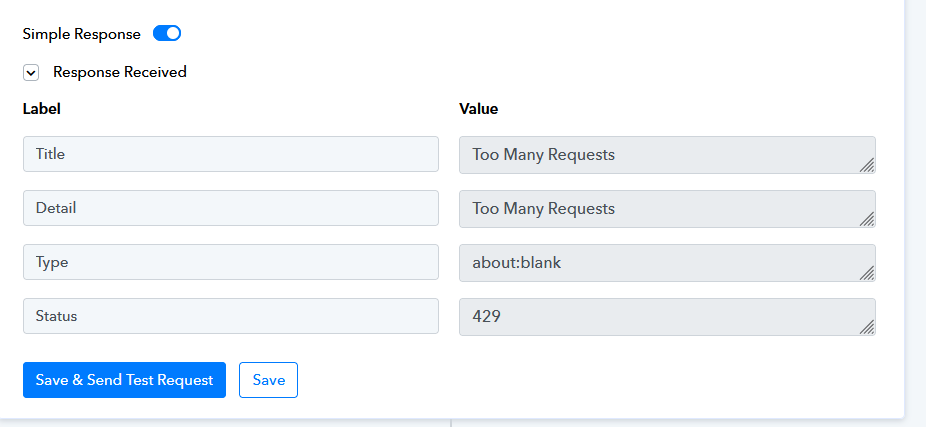Viewport: 926px width, 427px height.
Task: Click Save & Send Test Request button
Action: pyautogui.click(x=125, y=380)
